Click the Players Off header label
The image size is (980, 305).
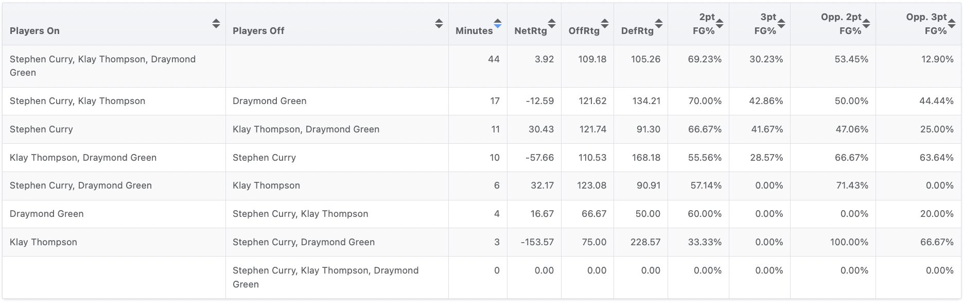coord(258,31)
